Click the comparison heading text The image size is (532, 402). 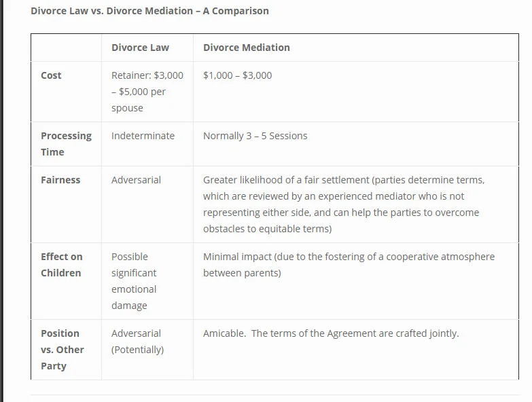149,11
